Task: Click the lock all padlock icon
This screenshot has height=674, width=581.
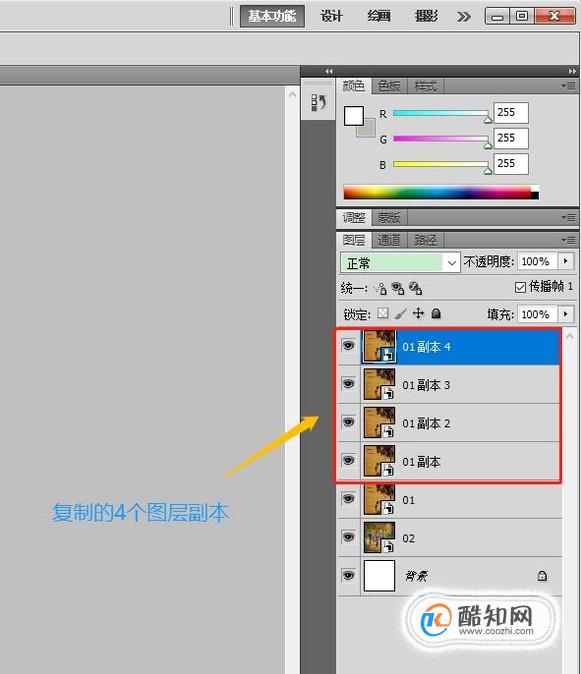Action: click(x=436, y=313)
